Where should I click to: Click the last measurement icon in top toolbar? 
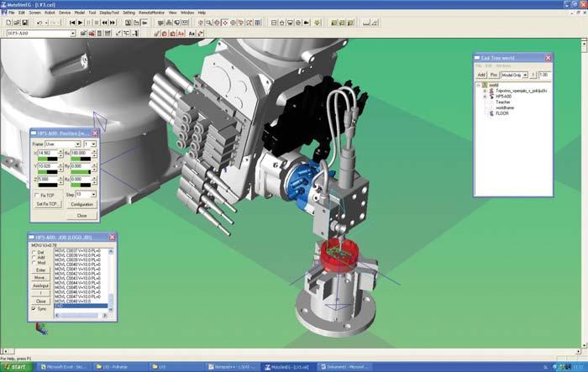pos(375,23)
